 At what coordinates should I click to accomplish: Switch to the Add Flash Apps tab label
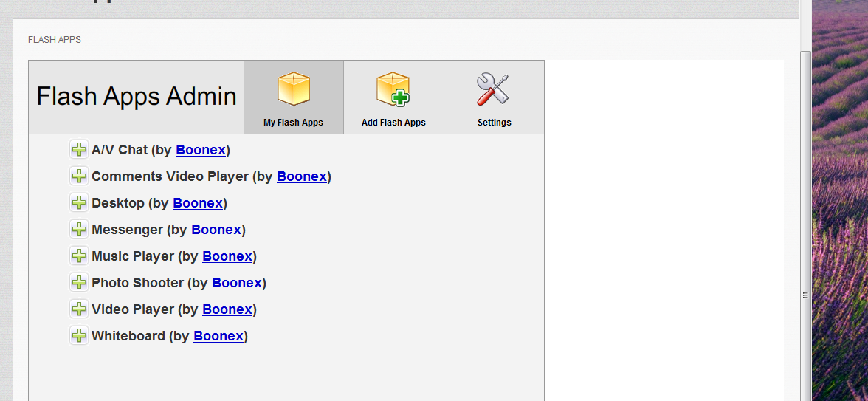[x=393, y=123]
